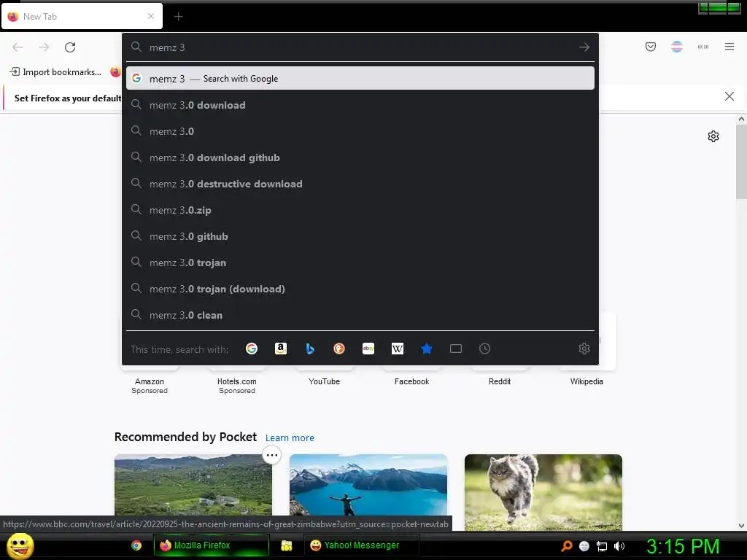Open the Learn more link for Pocket

click(x=290, y=437)
